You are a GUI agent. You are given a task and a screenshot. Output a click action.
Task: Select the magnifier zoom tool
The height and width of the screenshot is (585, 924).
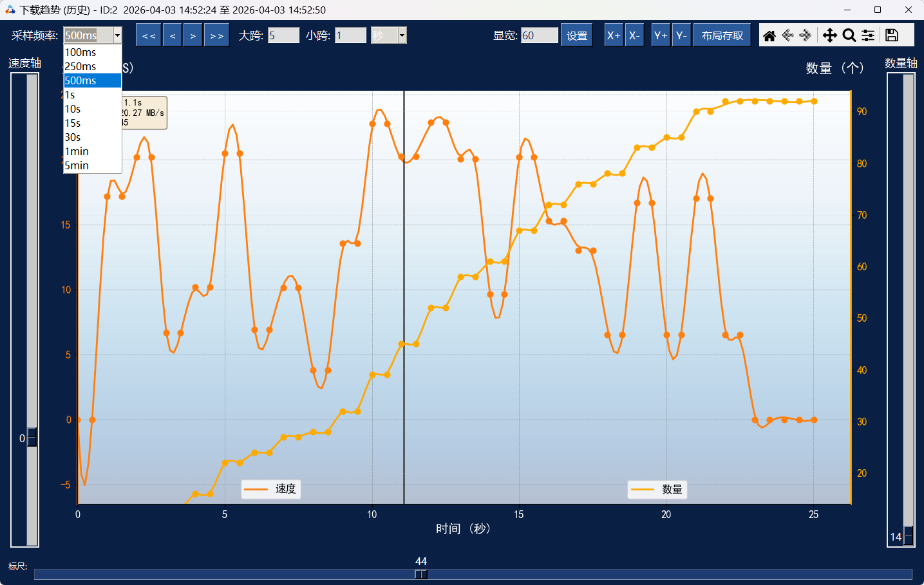849,35
